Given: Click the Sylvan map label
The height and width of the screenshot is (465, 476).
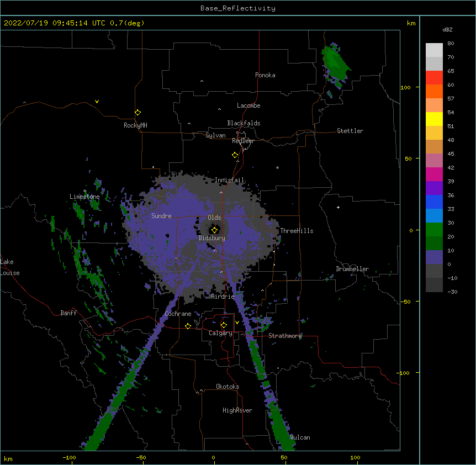Looking at the screenshot, I should [215, 135].
